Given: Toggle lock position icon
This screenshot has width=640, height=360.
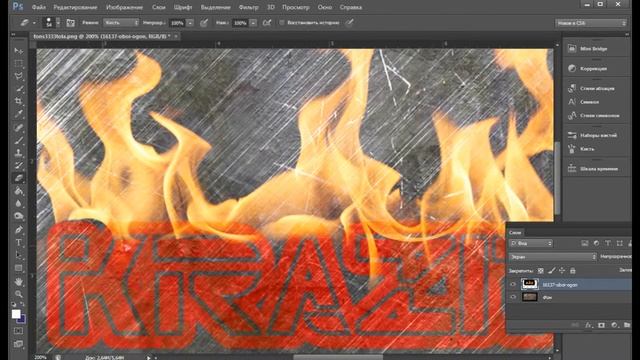Looking at the screenshot, I should (x=562, y=270).
